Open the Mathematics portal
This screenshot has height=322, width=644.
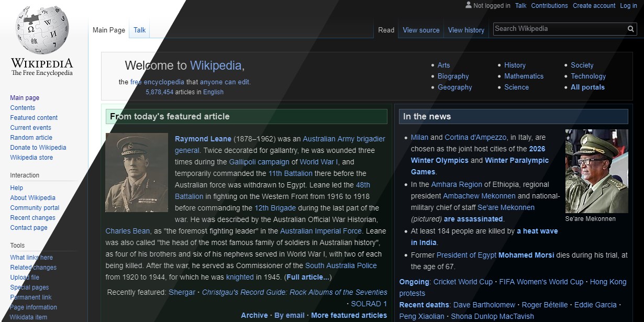coord(524,76)
